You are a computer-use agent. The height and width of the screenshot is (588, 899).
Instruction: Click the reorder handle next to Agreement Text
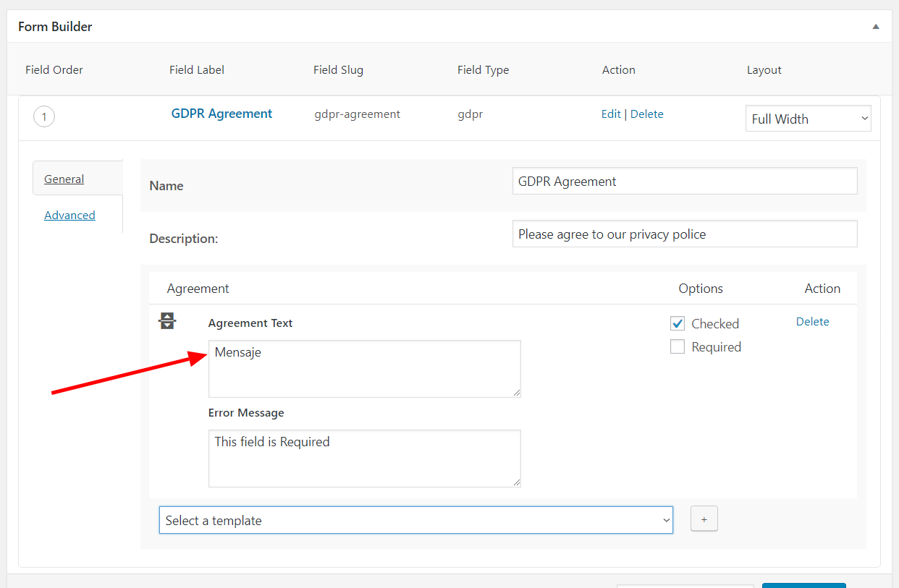tap(167, 320)
